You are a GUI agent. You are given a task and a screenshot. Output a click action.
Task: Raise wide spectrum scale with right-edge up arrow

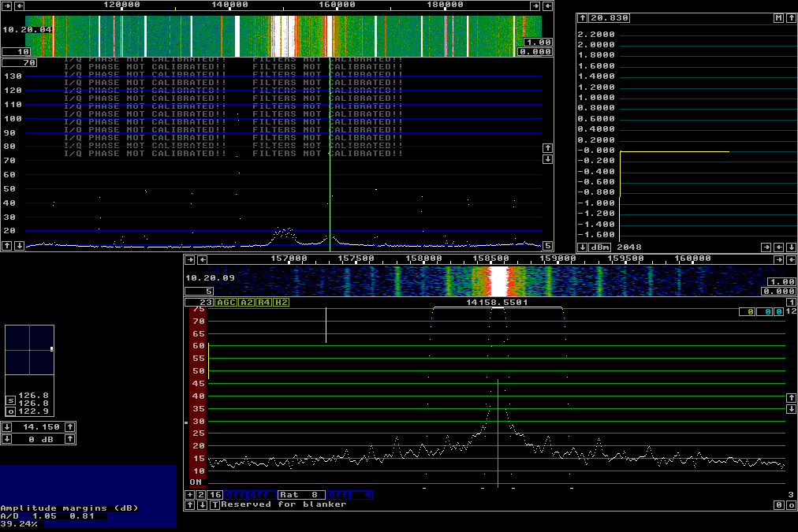(x=547, y=148)
